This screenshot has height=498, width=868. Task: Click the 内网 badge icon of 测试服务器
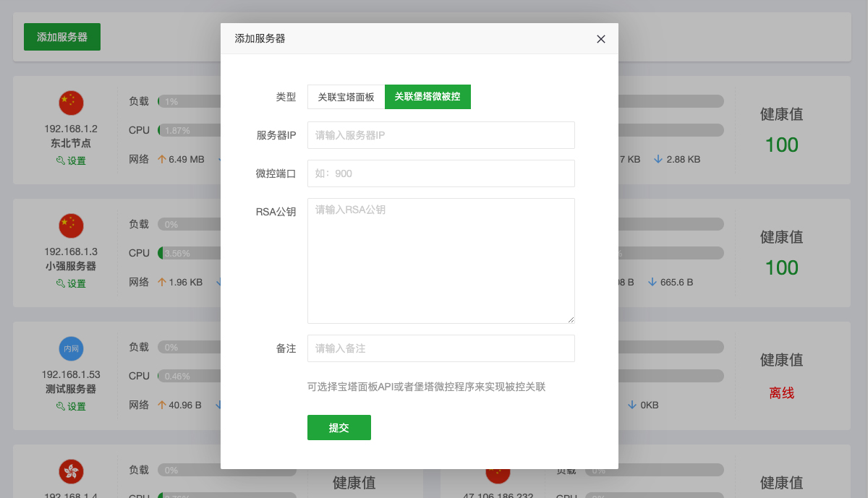pyautogui.click(x=71, y=349)
